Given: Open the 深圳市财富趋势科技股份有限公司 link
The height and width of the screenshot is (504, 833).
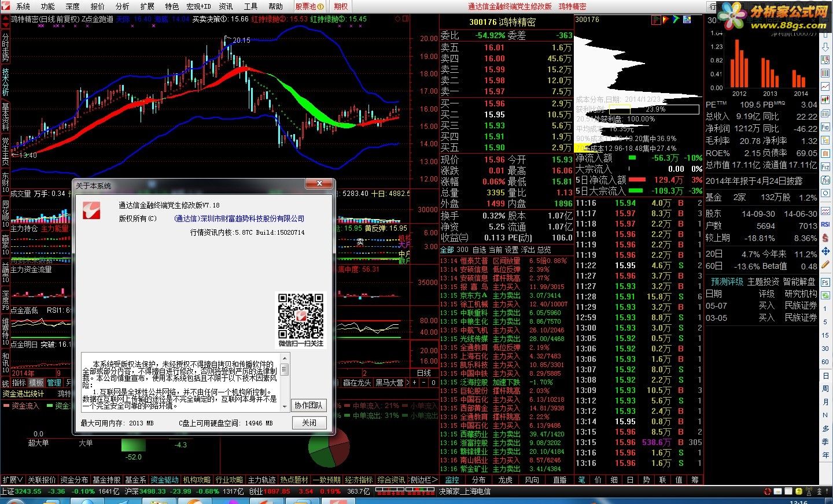Looking at the screenshot, I should pyautogui.click(x=239, y=218).
